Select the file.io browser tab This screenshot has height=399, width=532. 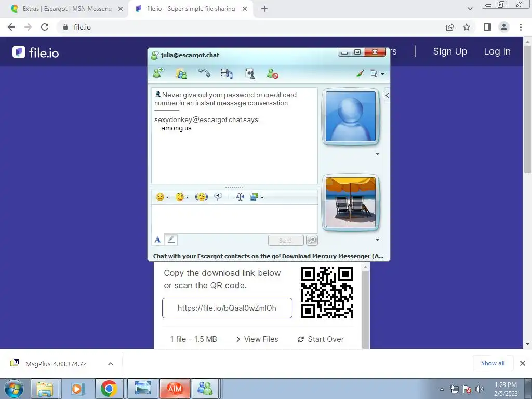190,9
